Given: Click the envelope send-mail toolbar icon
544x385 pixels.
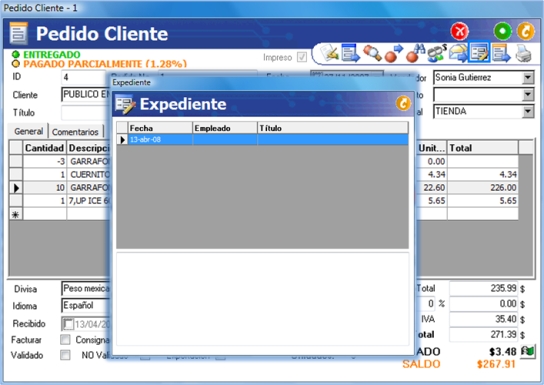Looking at the screenshot, I should (x=457, y=53).
